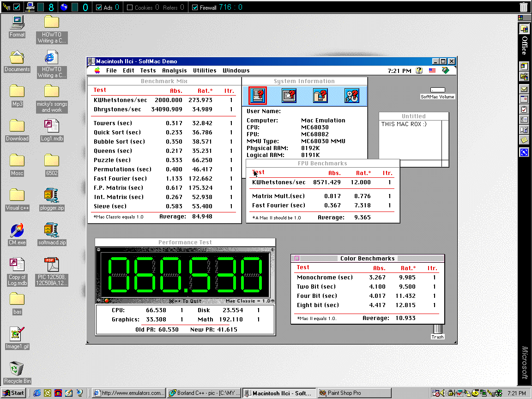Open the softmacd.zip archive
This screenshot has width=532, height=399.
(52, 231)
